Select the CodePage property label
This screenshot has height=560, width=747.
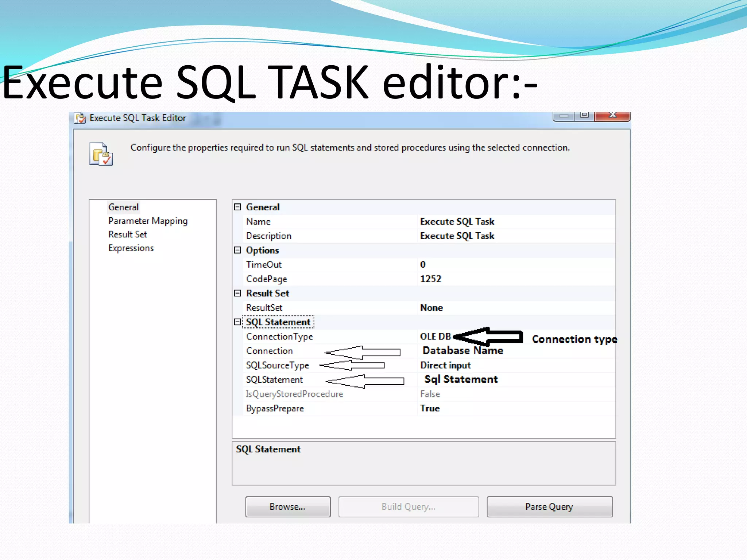point(267,279)
